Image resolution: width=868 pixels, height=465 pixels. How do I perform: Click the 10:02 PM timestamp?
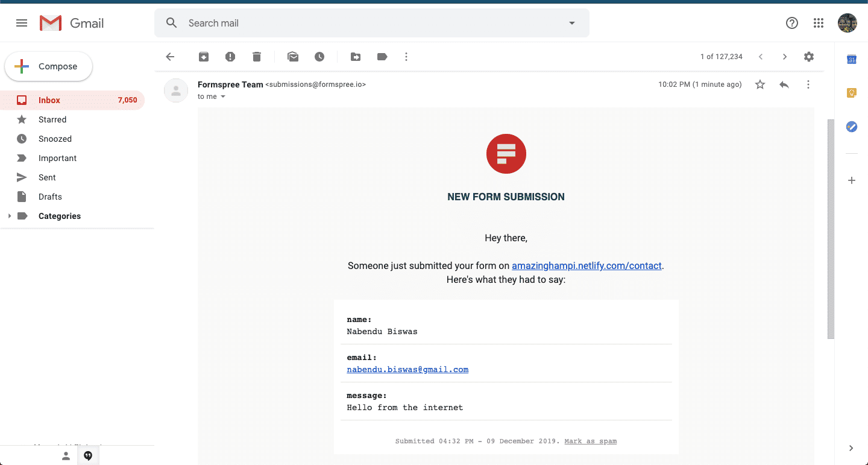(x=700, y=84)
